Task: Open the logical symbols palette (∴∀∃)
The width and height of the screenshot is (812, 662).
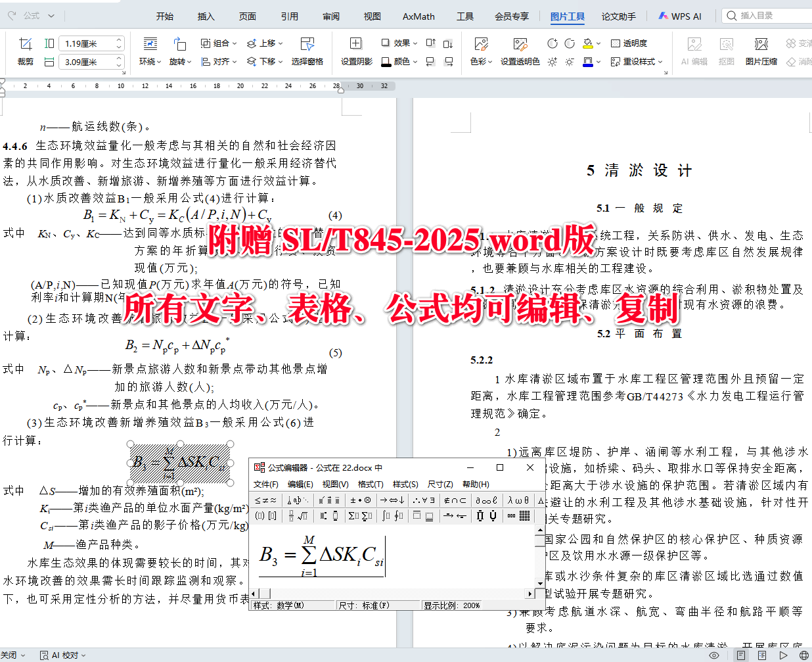Action: tap(424, 500)
